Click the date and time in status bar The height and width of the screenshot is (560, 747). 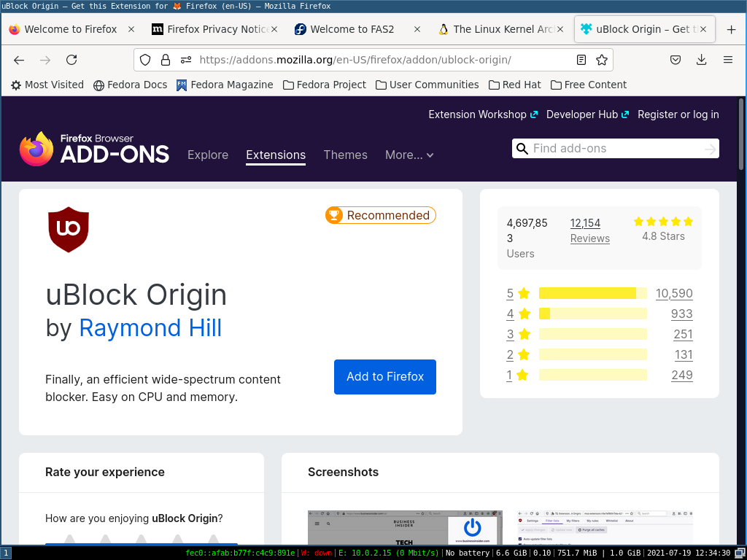pos(689,553)
